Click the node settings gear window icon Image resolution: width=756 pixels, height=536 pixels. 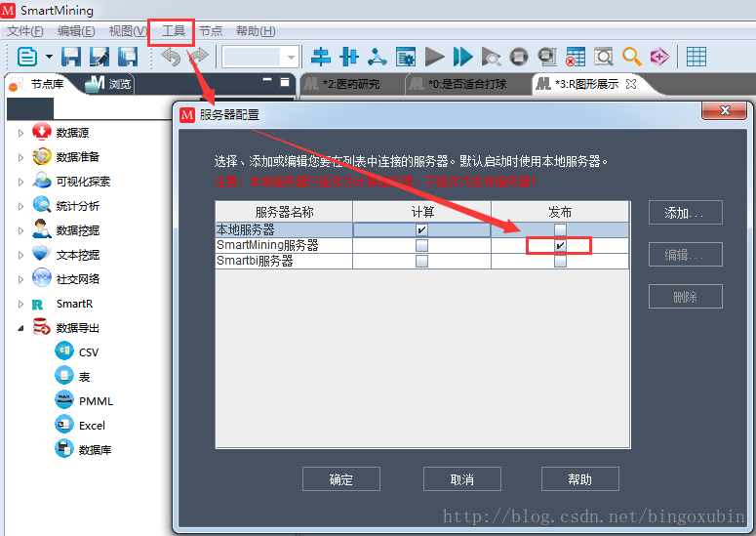(406, 57)
